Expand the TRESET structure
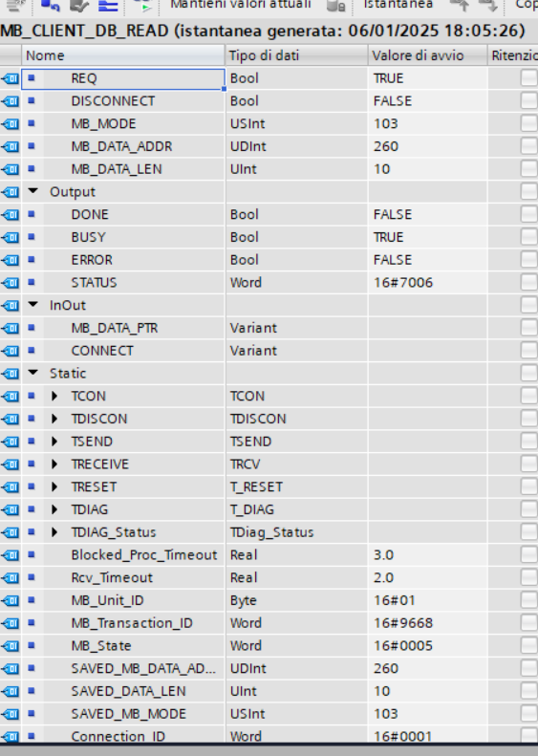Viewport: 538px width, 756px height. pos(54,486)
